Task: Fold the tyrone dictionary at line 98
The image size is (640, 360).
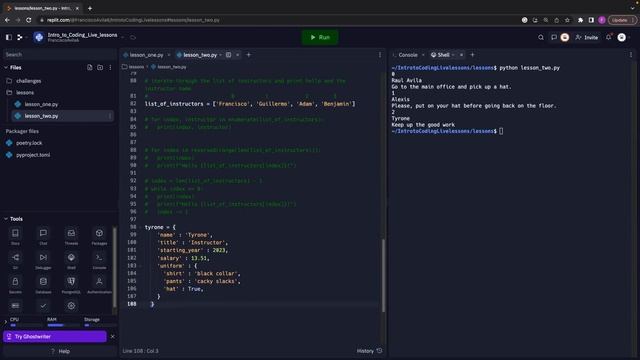Action: pos(140,227)
